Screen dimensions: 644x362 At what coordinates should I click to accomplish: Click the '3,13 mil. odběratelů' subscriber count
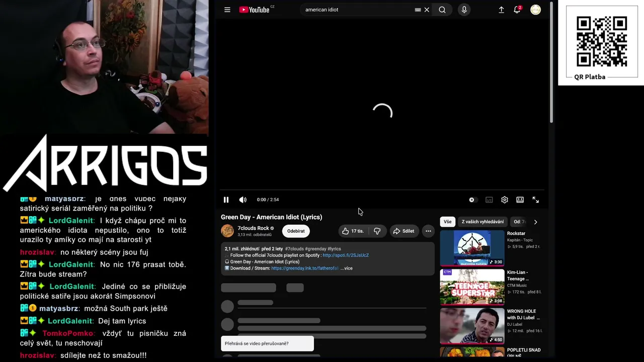[255, 235]
